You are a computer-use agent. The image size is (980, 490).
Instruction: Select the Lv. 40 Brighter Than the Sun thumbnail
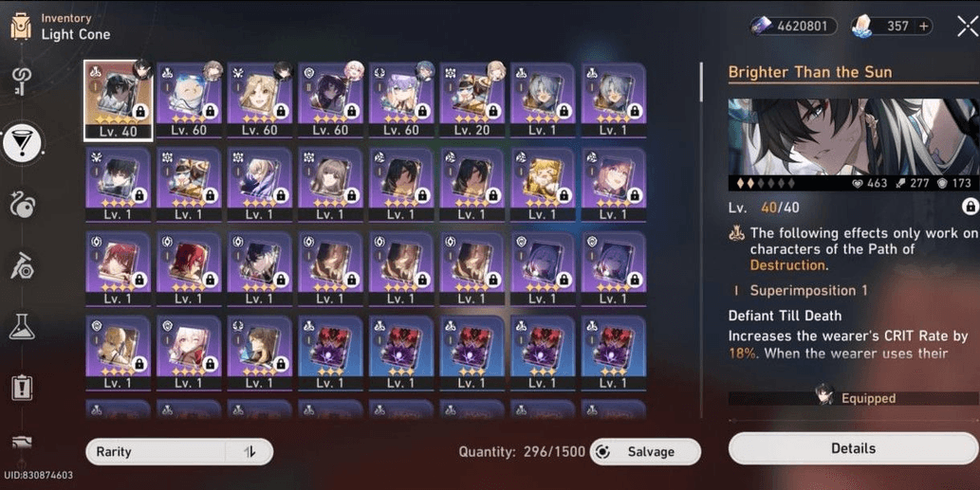pyautogui.click(x=119, y=100)
